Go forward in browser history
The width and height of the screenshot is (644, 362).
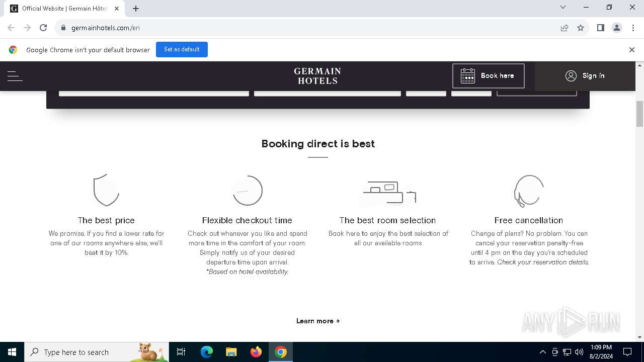pyautogui.click(x=27, y=28)
